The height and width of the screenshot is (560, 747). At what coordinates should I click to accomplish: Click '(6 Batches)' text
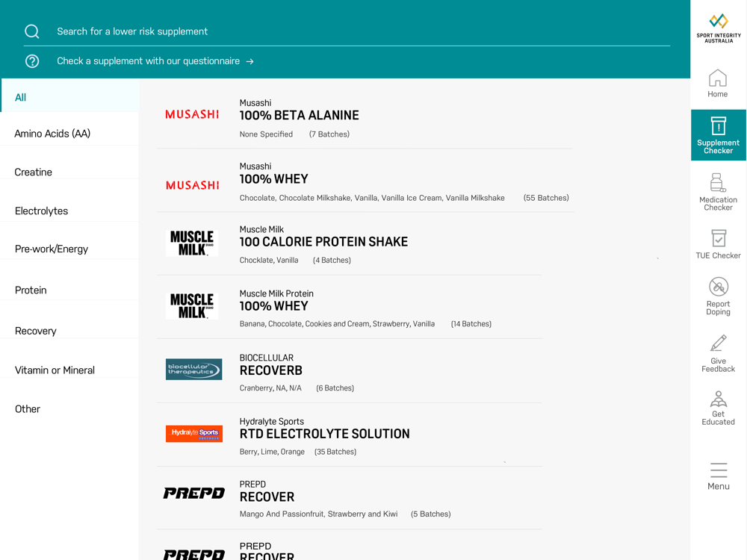click(x=335, y=388)
